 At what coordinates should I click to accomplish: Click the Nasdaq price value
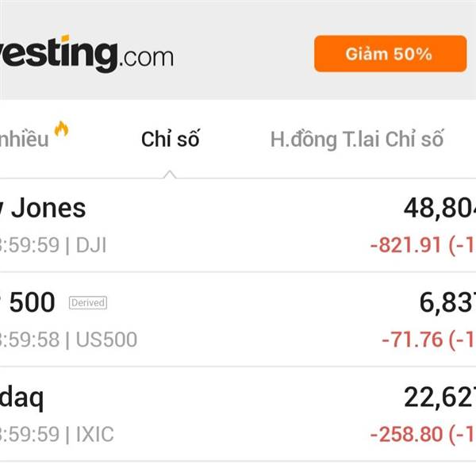440,397
